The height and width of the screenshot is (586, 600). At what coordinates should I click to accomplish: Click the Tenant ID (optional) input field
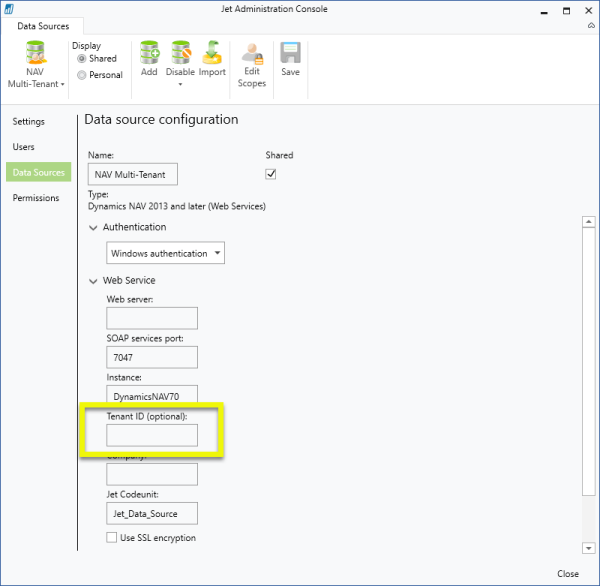coord(152,435)
